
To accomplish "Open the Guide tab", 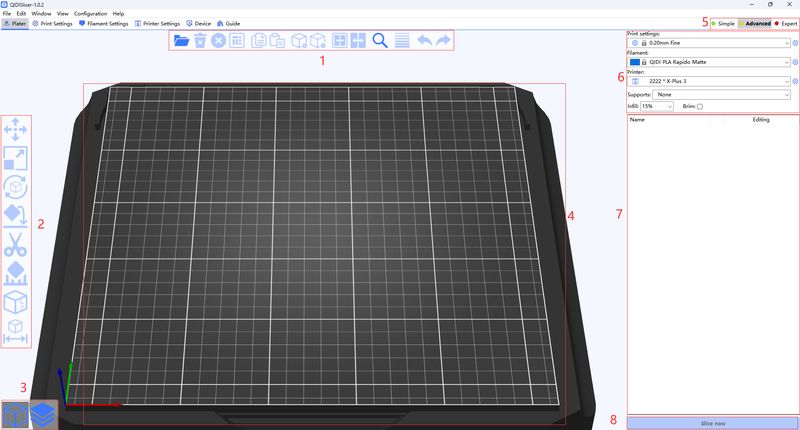I will [229, 22].
